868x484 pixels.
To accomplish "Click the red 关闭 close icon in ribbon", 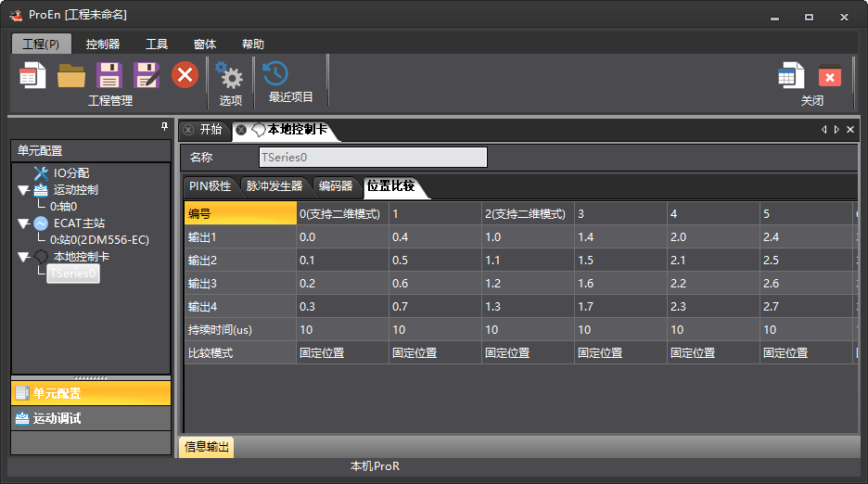I will pos(829,77).
